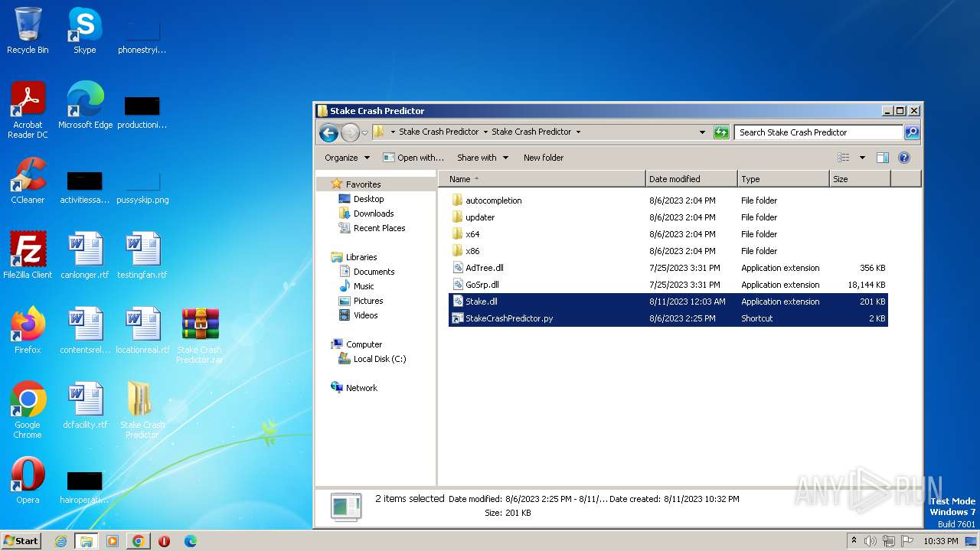Open Acrobat Reader DC shortcut
980x551 pixels.
(28, 110)
